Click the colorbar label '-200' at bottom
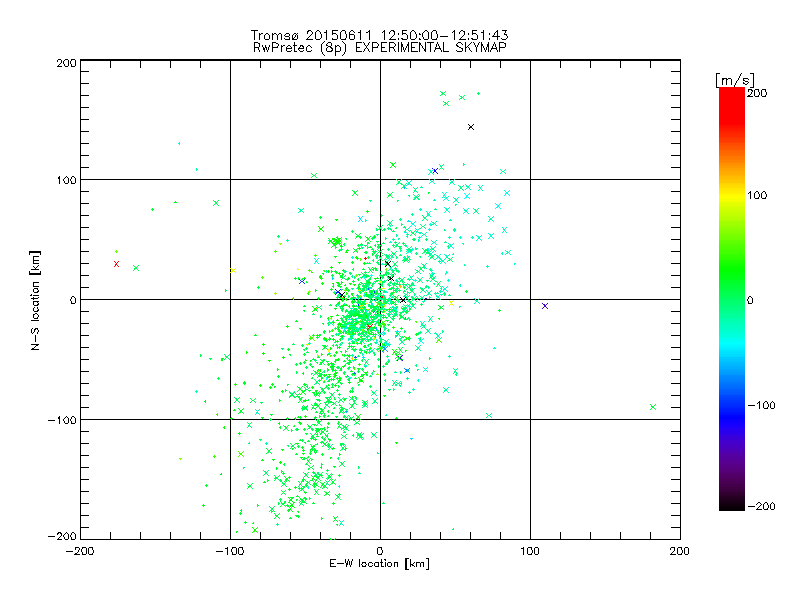The height and width of the screenshot is (600, 800). [761, 507]
